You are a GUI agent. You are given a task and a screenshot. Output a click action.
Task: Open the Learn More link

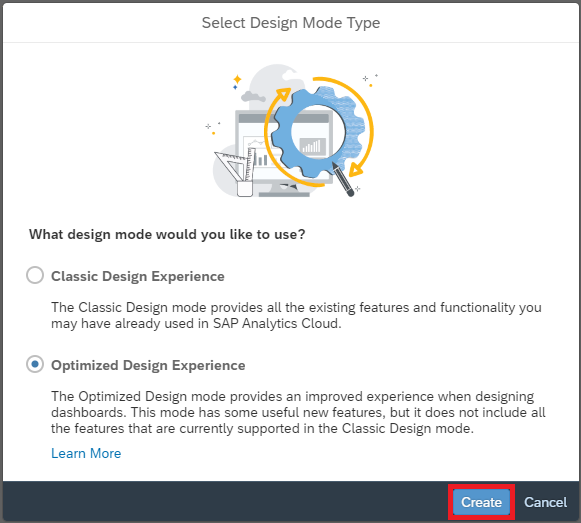pos(86,453)
